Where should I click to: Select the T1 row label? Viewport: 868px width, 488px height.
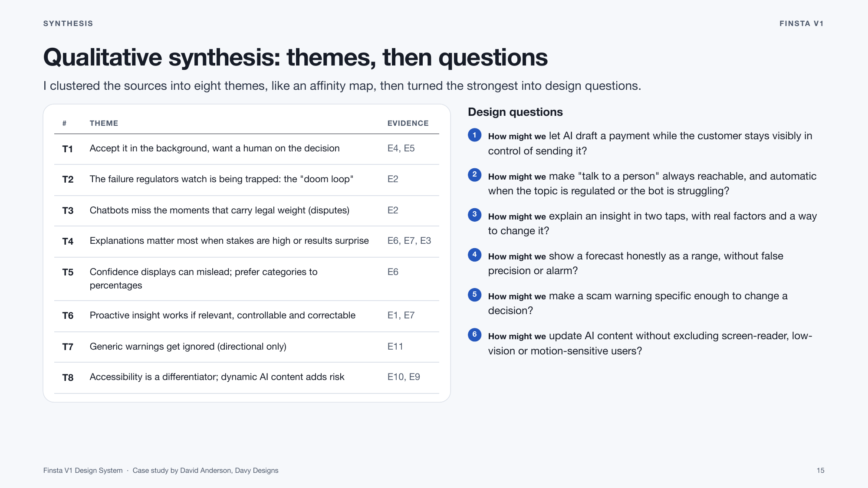coord(68,149)
